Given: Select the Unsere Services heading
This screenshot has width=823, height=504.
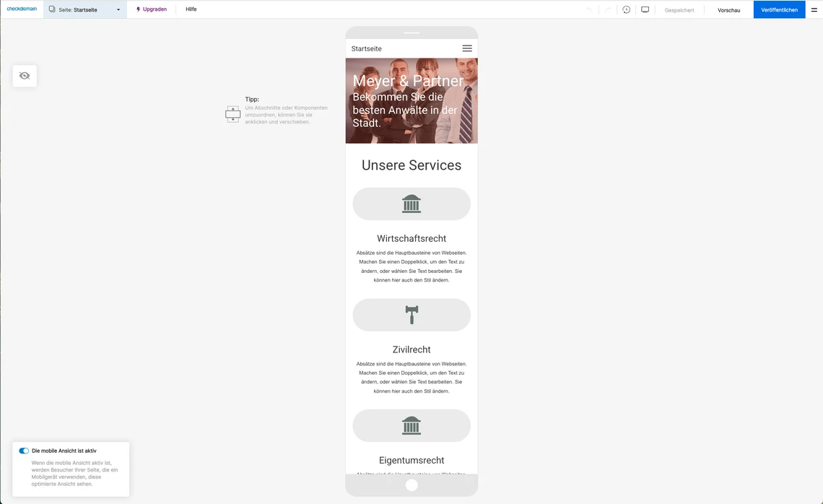Looking at the screenshot, I should [x=411, y=165].
